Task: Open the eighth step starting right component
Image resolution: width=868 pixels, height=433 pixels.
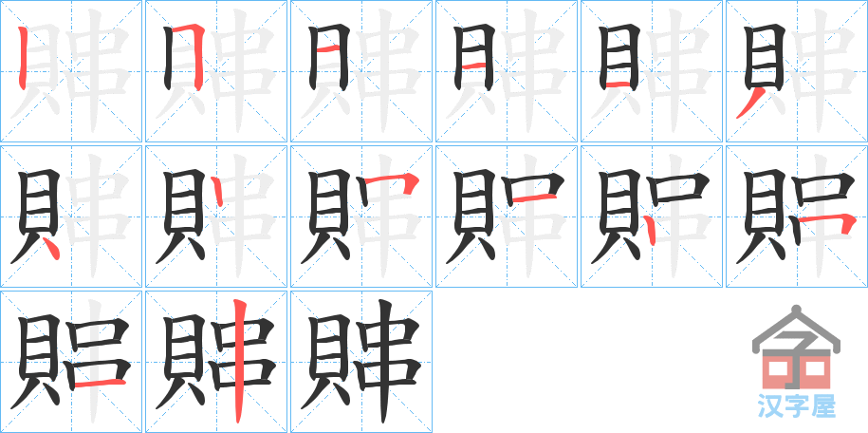Action: [216, 216]
